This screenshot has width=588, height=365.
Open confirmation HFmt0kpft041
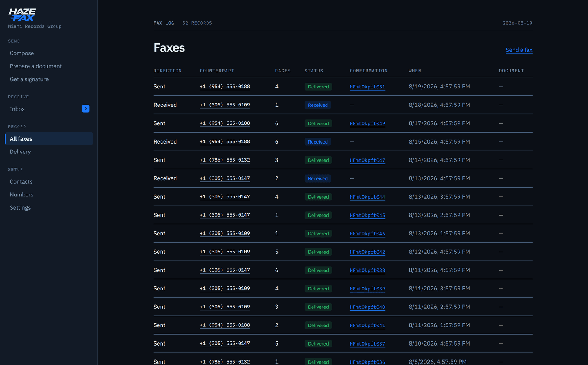pyautogui.click(x=367, y=326)
